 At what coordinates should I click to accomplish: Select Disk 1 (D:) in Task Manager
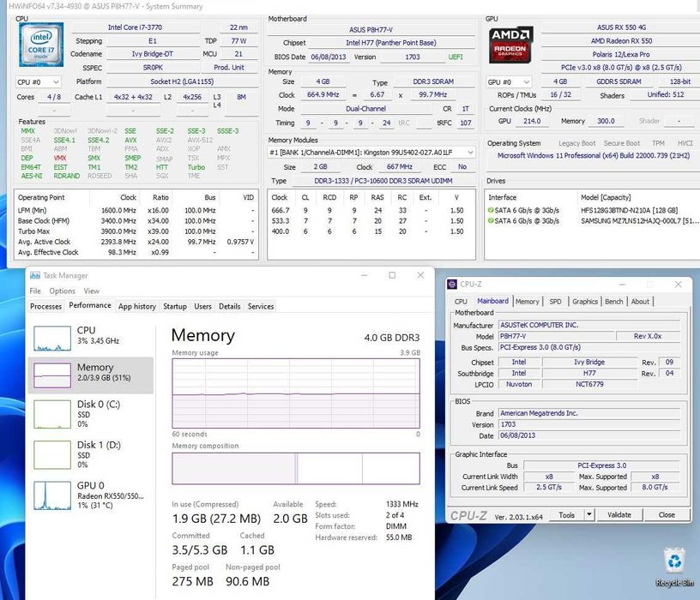[91, 454]
